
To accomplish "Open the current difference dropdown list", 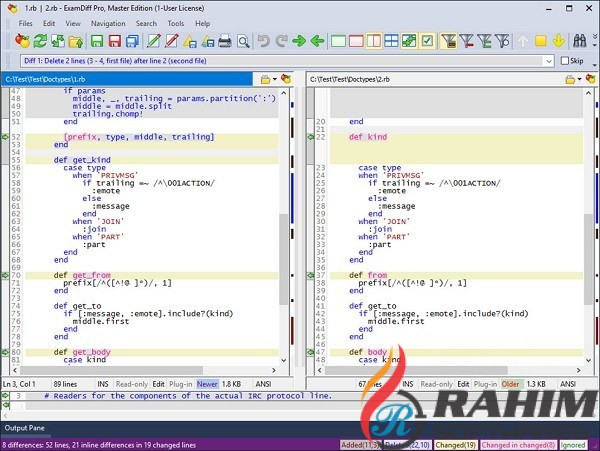I will (x=548, y=60).
